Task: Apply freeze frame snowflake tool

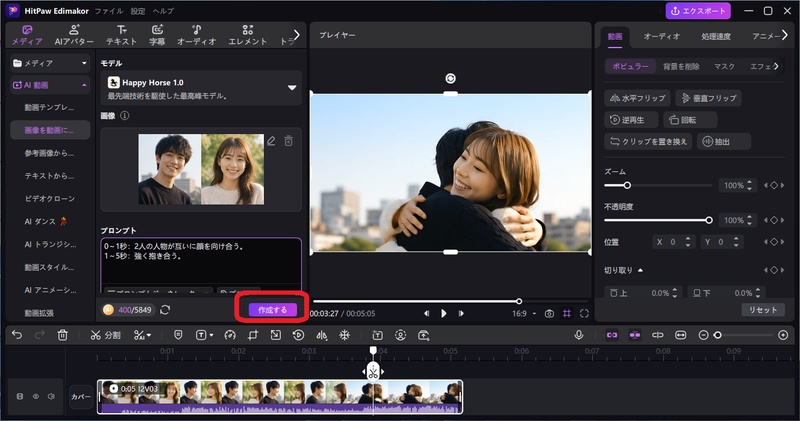Action: pos(345,335)
